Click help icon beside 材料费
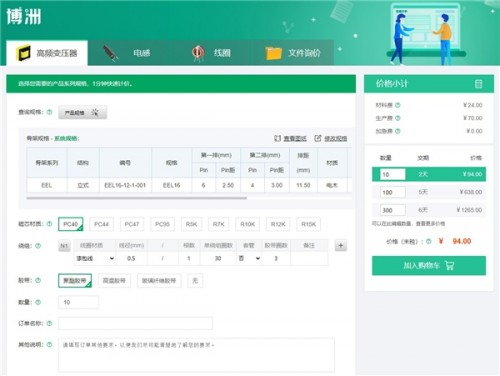 (x=397, y=105)
